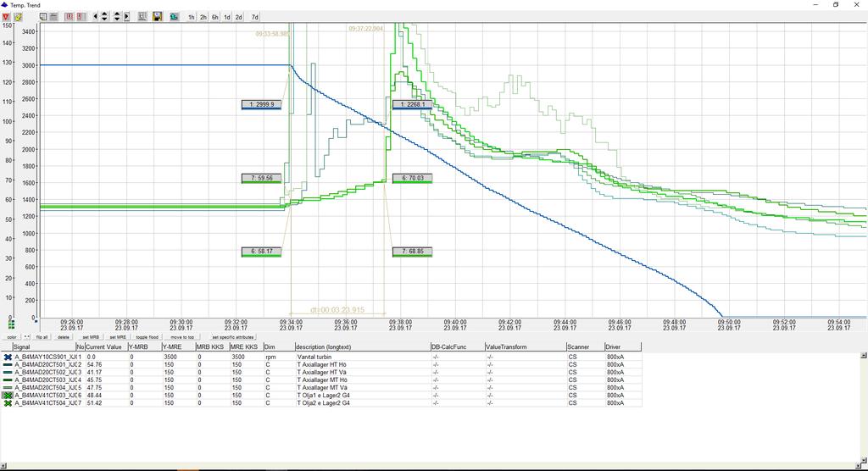Click the cursor value label '1: 2268.1'

pyautogui.click(x=413, y=104)
